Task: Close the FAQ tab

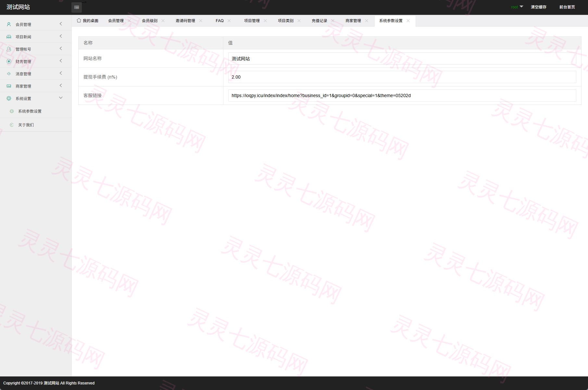Action: point(229,21)
